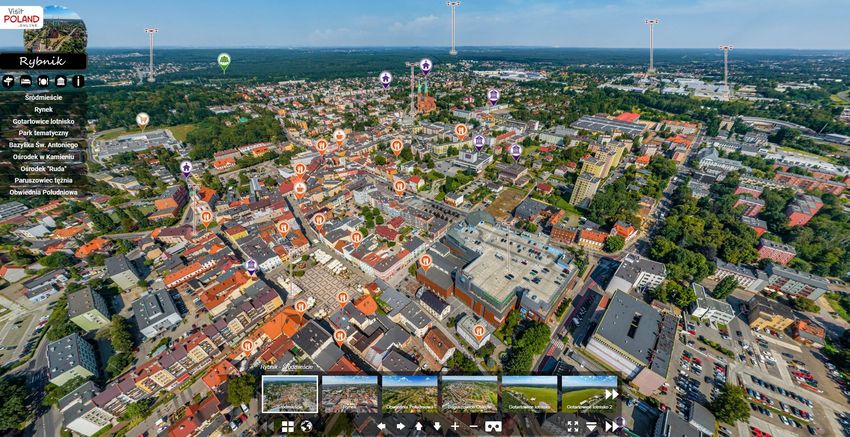This screenshot has width=850, height=437.
Task: Go to Ośrodek w Kamieniu
Action: [43, 157]
